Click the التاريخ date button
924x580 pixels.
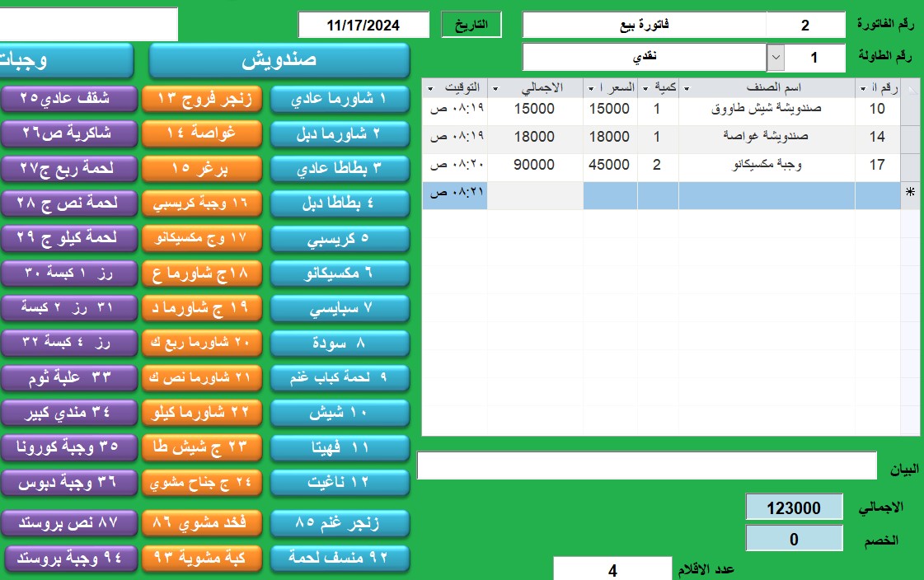(471, 25)
